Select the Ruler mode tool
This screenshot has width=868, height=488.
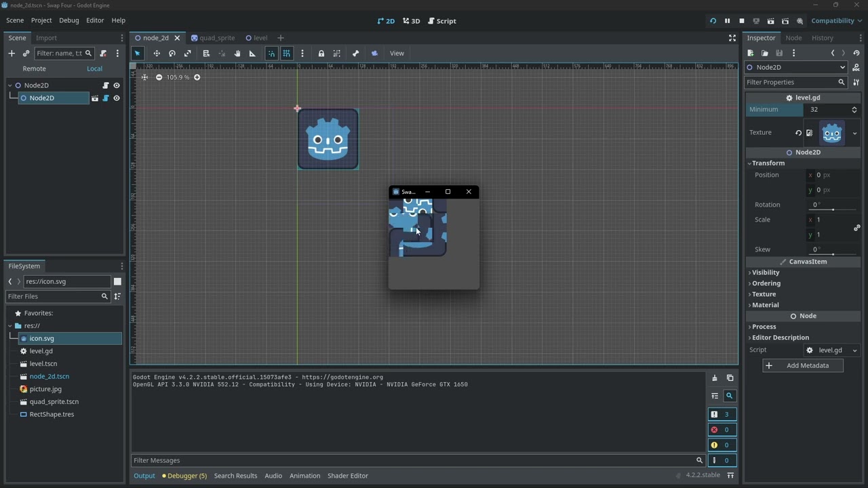(x=252, y=54)
